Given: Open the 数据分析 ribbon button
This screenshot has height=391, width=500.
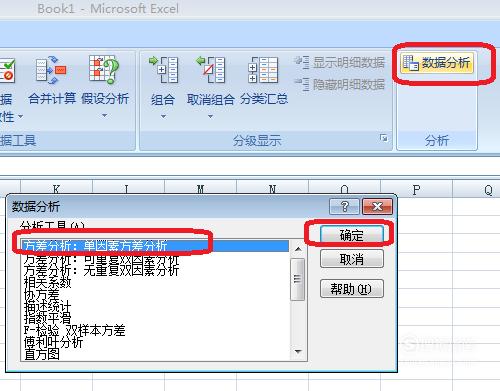Looking at the screenshot, I should pyautogui.click(x=437, y=63).
